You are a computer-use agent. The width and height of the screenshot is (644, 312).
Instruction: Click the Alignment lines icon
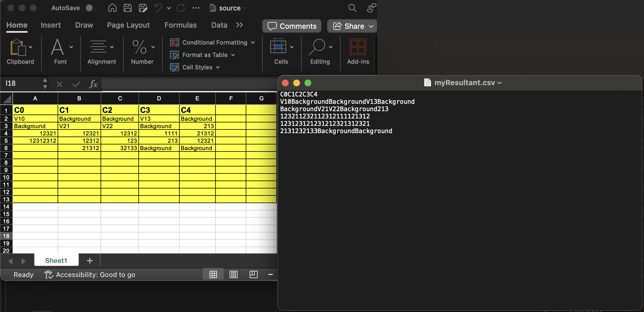[98, 47]
